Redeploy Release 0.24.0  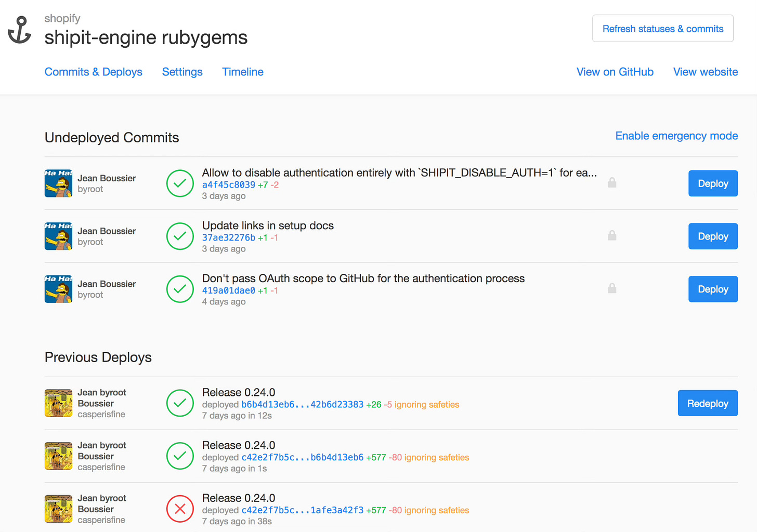(708, 403)
